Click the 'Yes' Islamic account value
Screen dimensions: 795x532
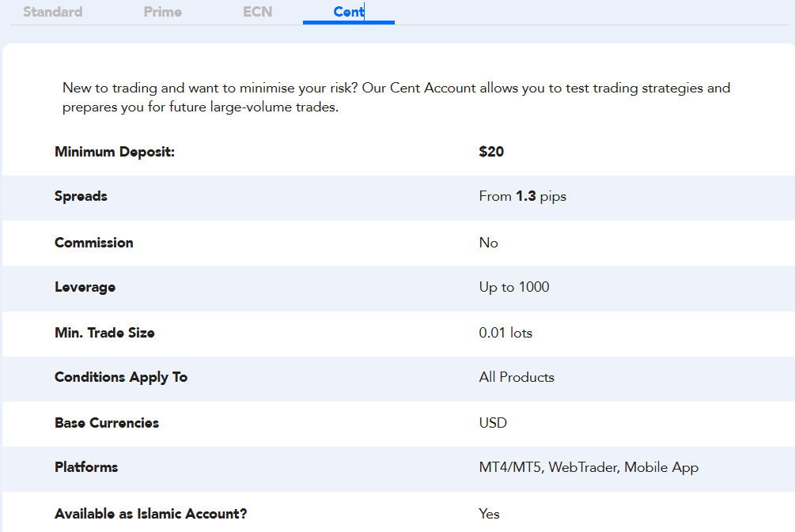pos(490,514)
